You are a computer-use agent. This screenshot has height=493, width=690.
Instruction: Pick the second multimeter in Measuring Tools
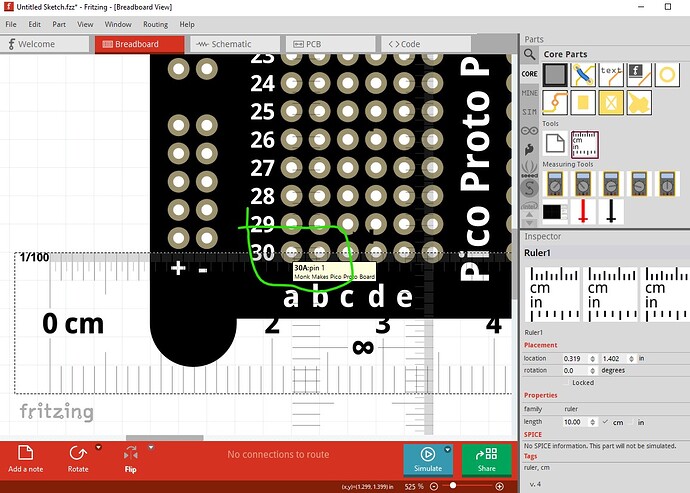pyautogui.click(x=583, y=184)
